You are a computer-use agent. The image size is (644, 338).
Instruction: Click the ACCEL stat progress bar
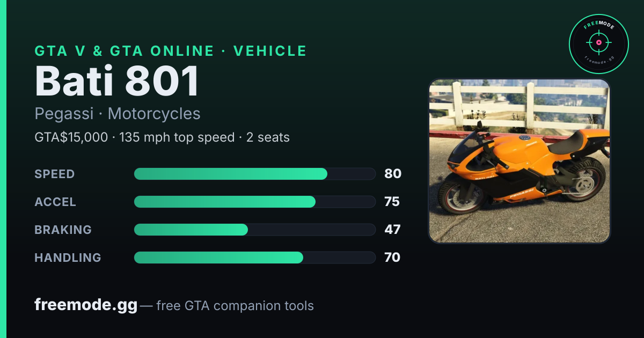click(x=254, y=202)
